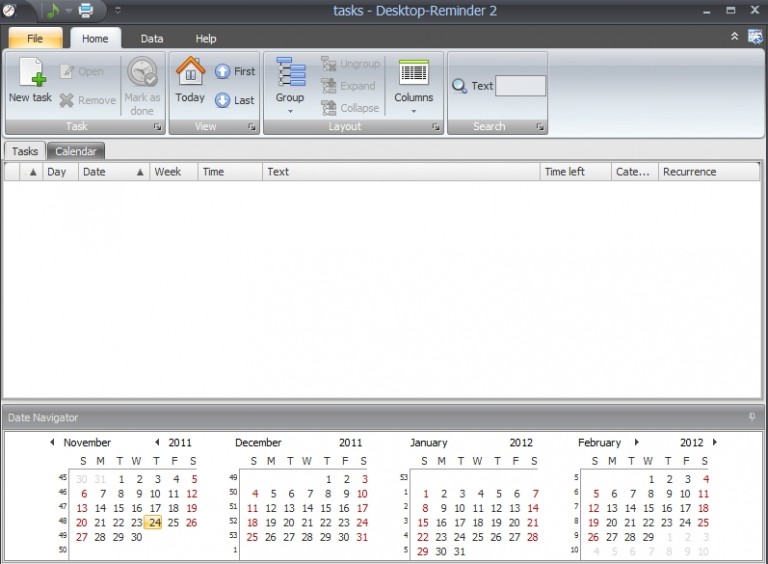Click the December month title

(258, 443)
